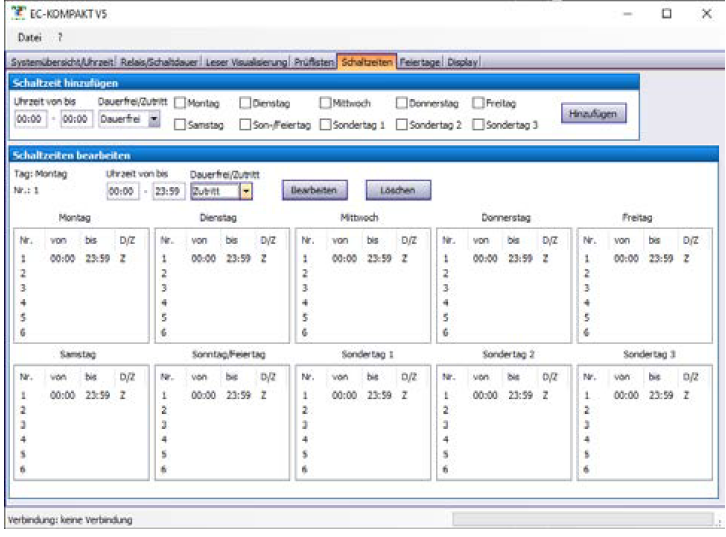Select row 1 in the Sondertag 1 list
Image resolution: width=726 pixels, height=537 pixels.
363,395
